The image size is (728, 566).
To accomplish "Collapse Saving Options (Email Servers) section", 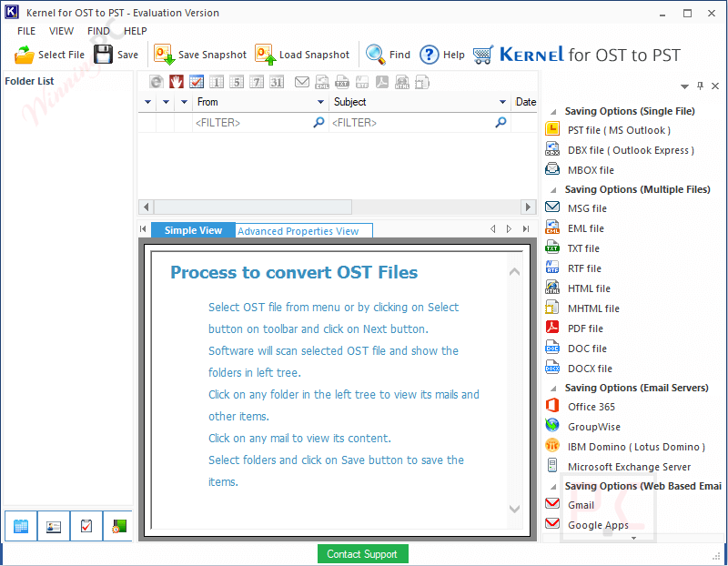I will pyautogui.click(x=553, y=389).
